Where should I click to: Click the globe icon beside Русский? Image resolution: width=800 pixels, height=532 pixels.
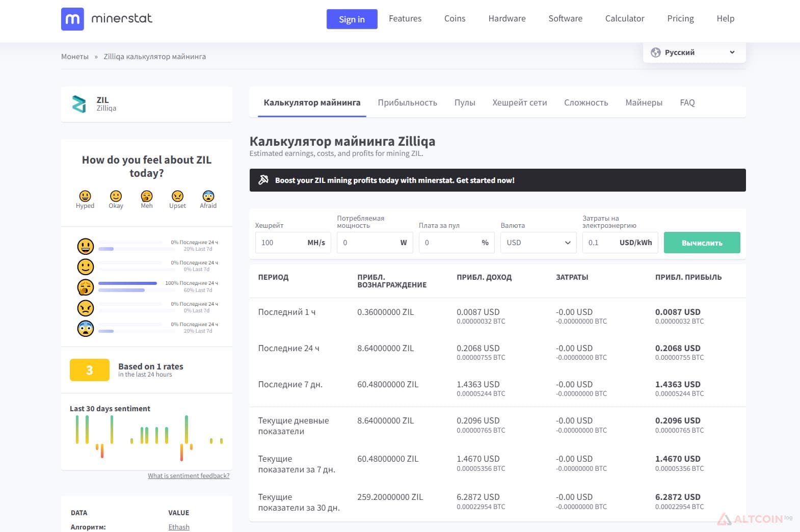click(x=656, y=52)
